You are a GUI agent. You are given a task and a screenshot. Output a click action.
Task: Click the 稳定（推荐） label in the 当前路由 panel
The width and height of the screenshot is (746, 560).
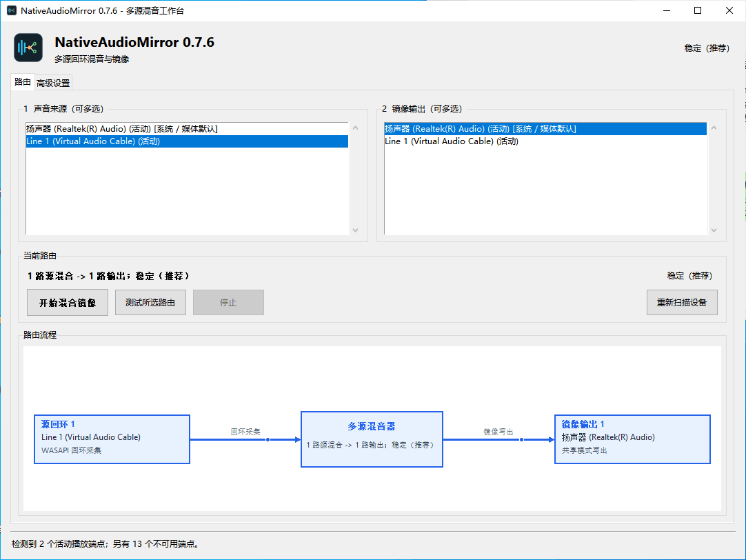click(x=689, y=275)
